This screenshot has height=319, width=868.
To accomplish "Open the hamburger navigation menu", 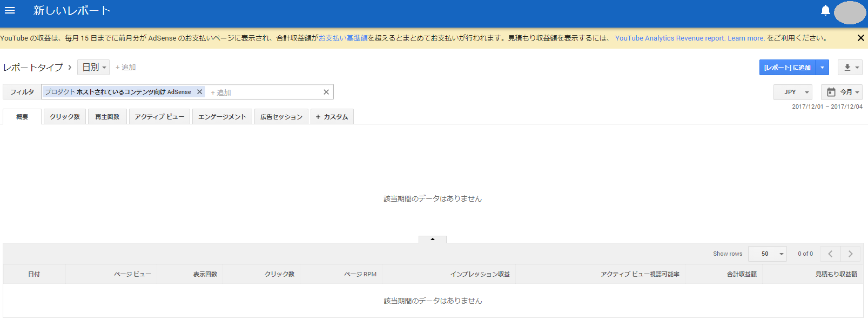I will coord(10,10).
